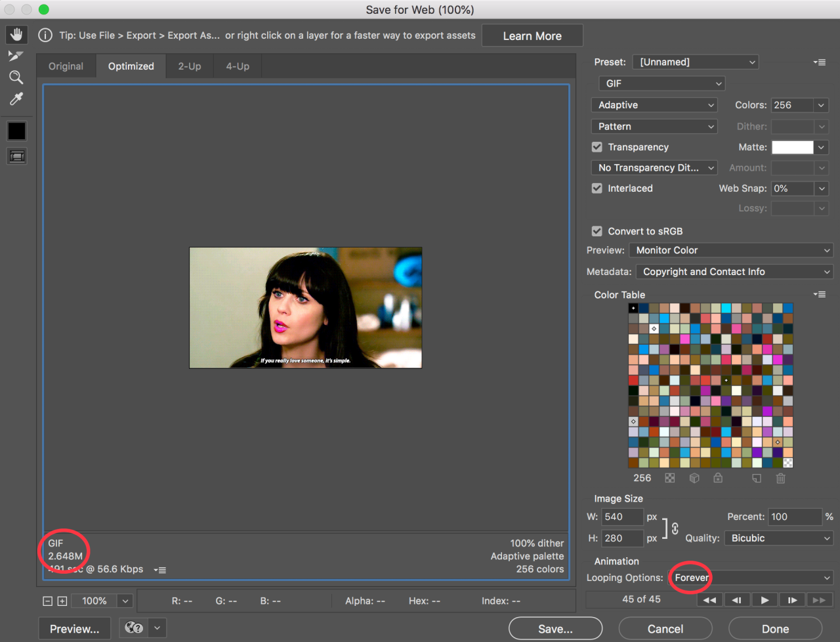Toggle the Transparency checkbox
Image resolution: width=840 pixels, height=642 pixels.
597,147
